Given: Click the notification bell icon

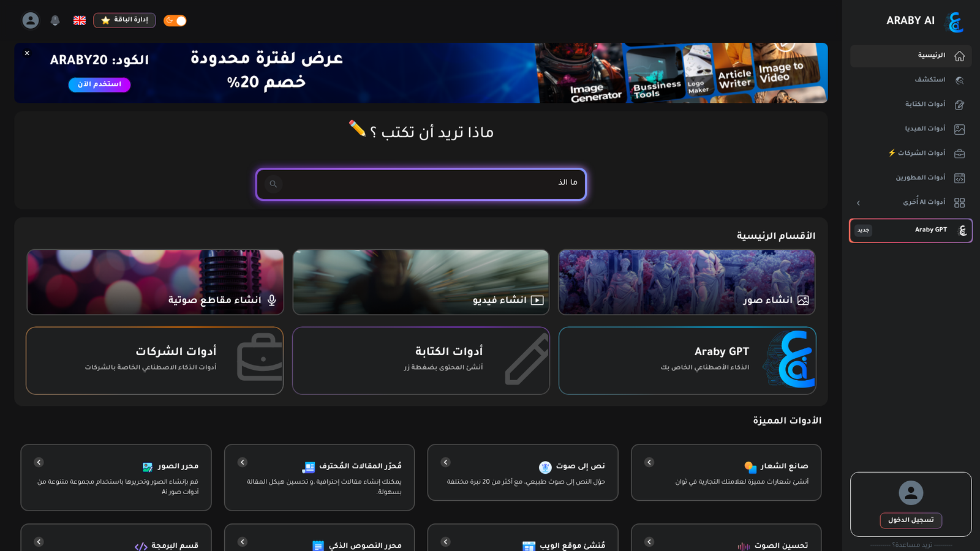Looking at the screenshot, I should 55,20.
